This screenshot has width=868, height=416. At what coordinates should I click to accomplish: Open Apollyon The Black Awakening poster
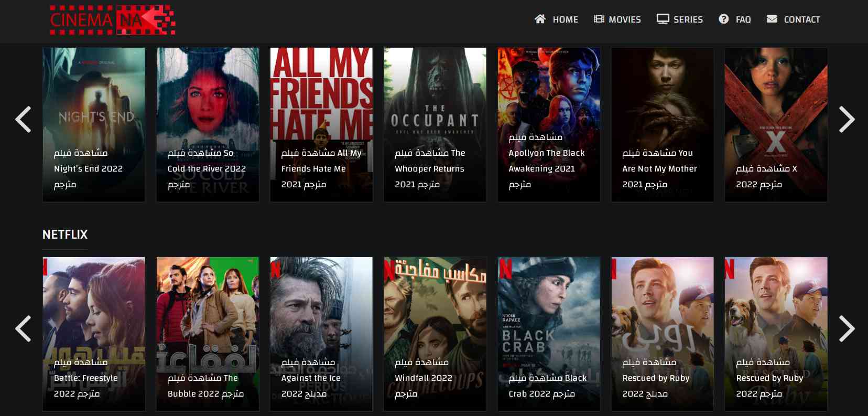click(549, 125)
